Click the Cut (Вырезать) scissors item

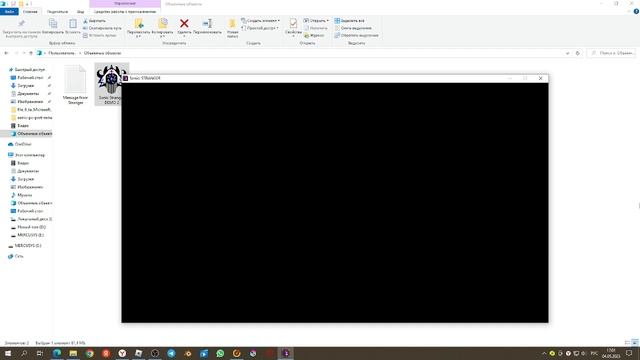click(95, 21)
